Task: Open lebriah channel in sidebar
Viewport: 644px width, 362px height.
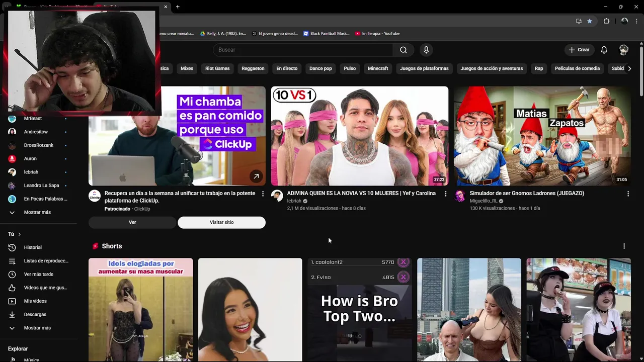Action: (38, 172)
